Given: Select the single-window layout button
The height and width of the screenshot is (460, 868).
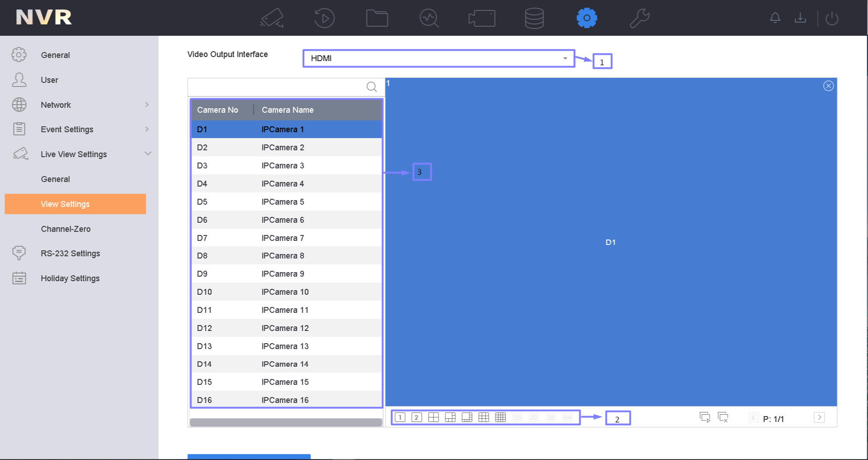Looking at the screenshot, I should [400, 417].
